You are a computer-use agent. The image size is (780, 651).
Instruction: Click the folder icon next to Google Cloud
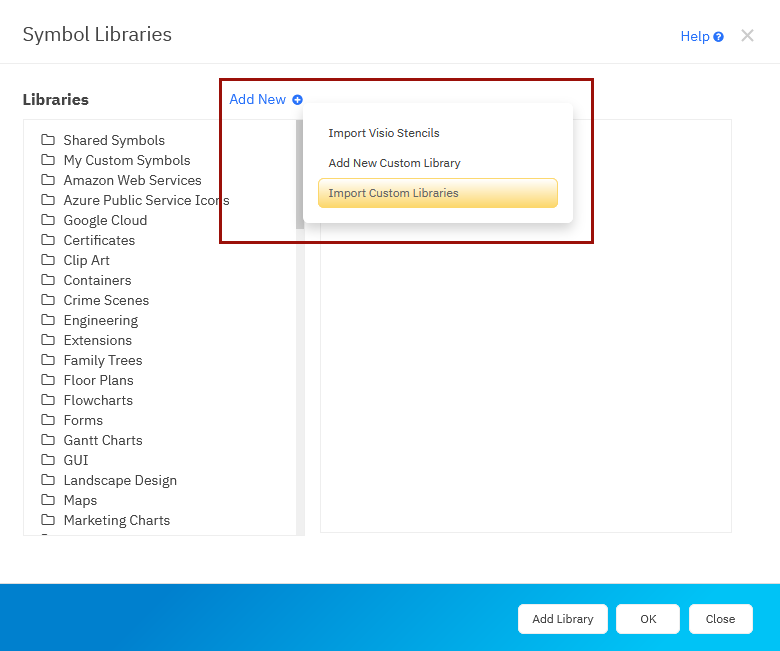[47, 220]
